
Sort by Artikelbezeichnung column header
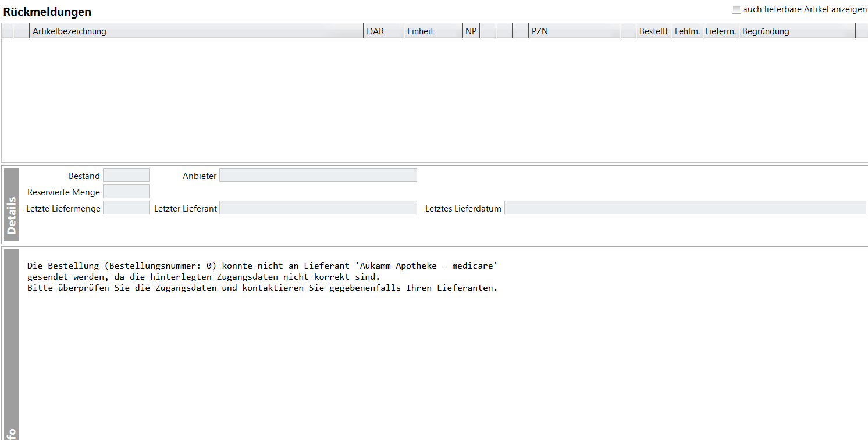tap(196, 31)
